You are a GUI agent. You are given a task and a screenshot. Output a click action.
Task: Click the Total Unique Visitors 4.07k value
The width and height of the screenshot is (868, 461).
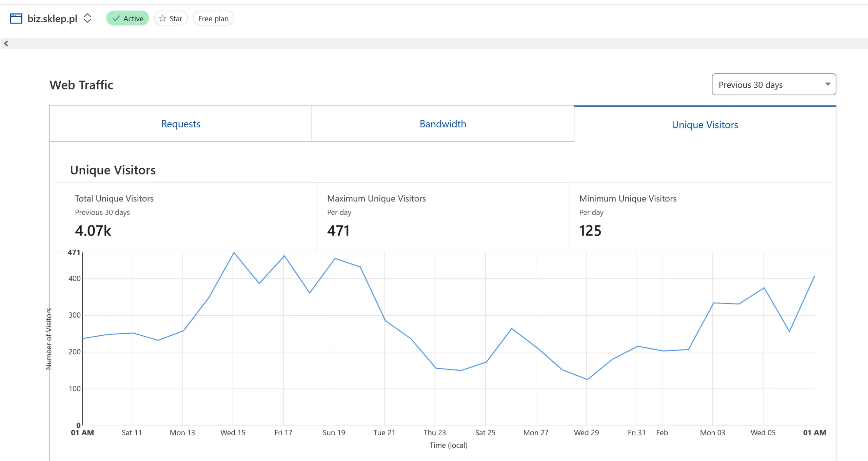(93, 231)
